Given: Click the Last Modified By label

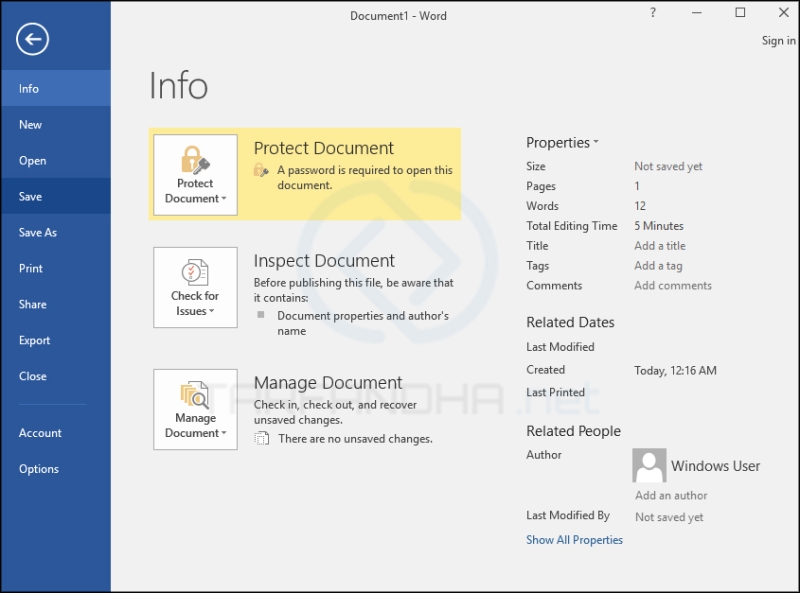Looking at the screenshot, I should tap(568, 515).
